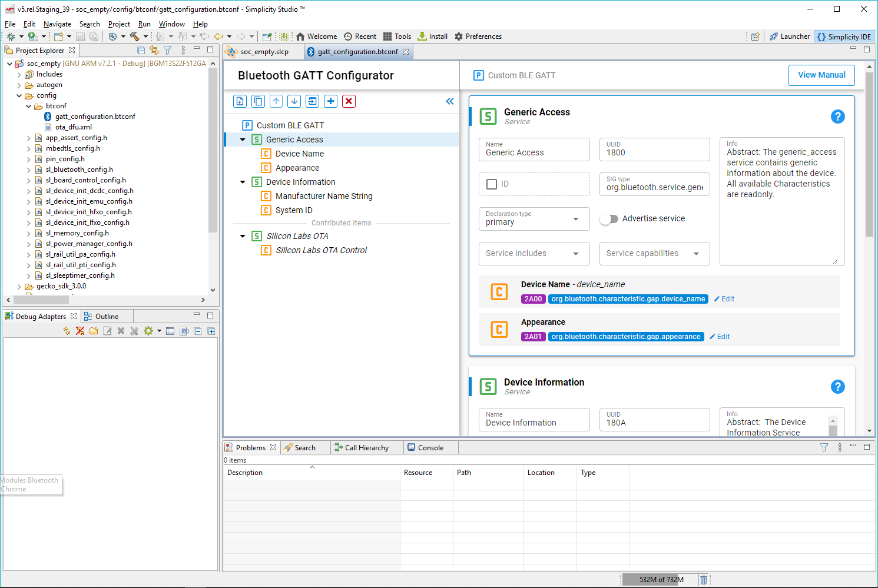Toggle the Problems filter icon
Image resolution: width=878 pixels, height=588 pixels.
824,447
